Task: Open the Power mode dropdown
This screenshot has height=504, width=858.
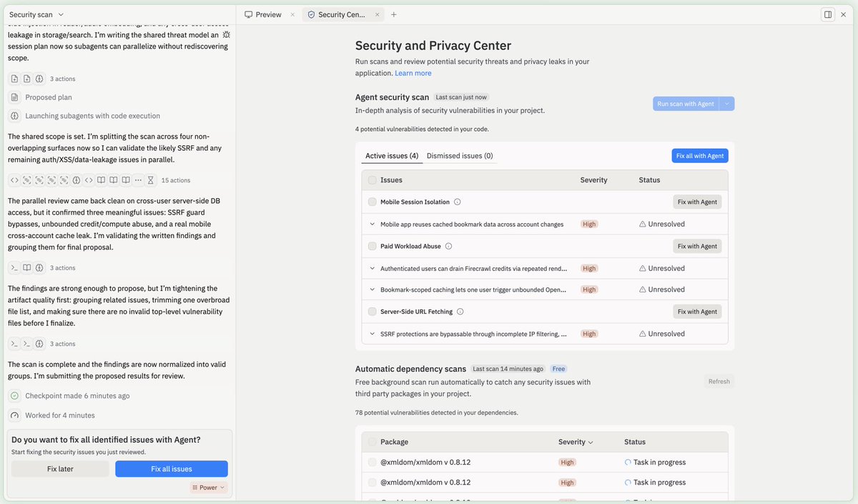Action: coord(208,488)
